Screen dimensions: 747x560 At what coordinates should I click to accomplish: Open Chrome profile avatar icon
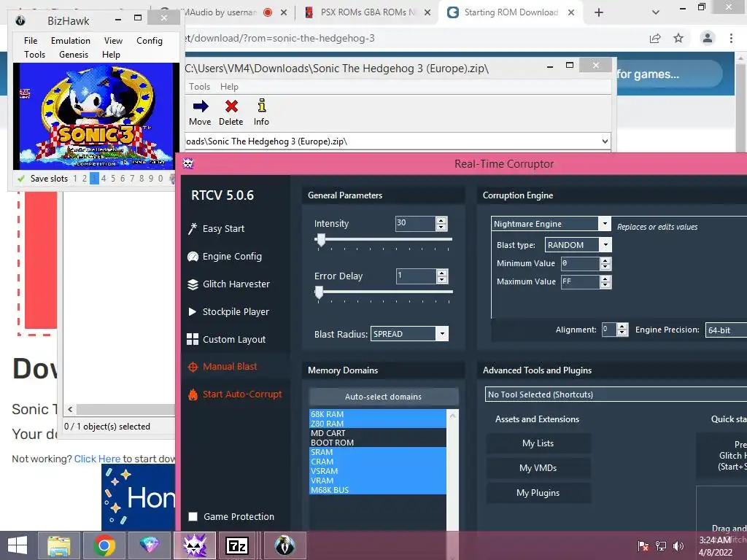point(708,38)
